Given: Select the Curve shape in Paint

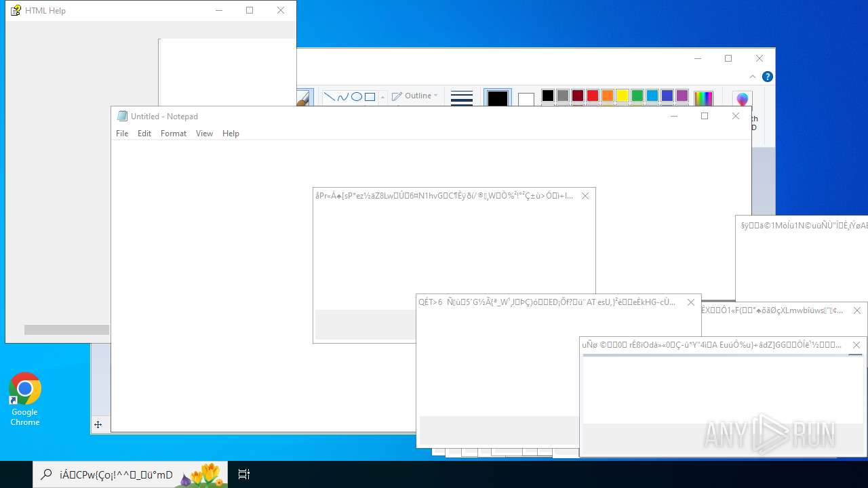Looking at the screenshot, I should coord(342,97).
